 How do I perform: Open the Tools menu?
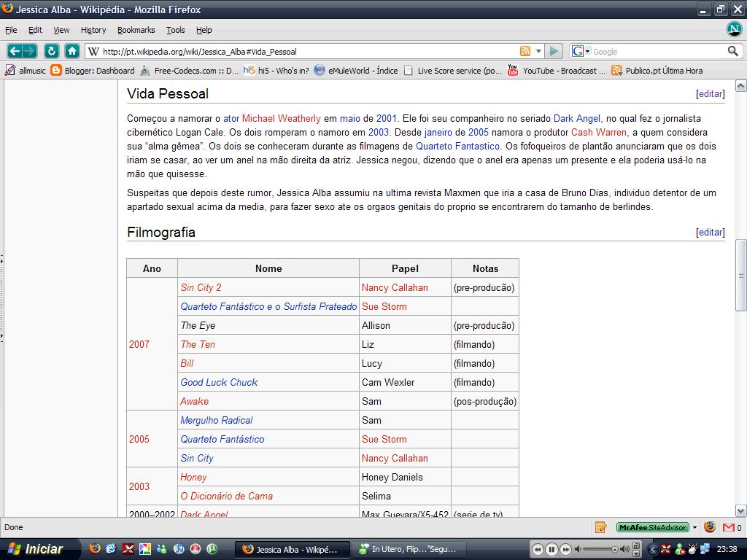pos(175,30)
